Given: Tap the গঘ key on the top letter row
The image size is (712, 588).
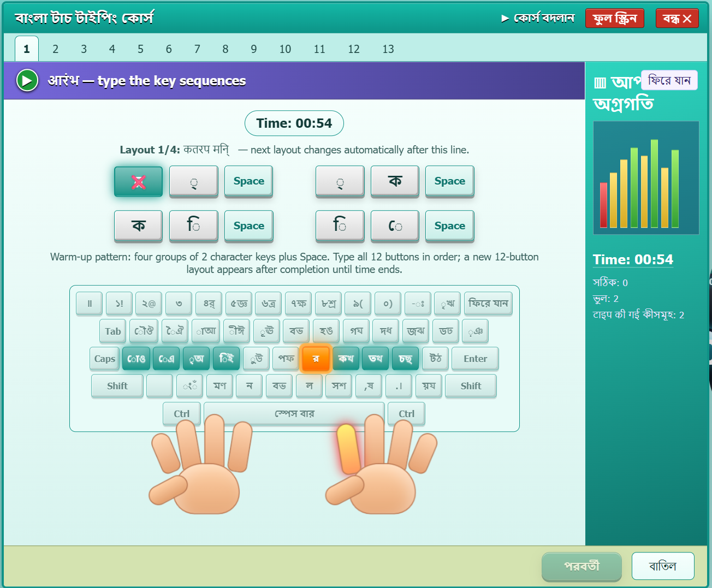Looking at the screenshot, I should [357, 331].
